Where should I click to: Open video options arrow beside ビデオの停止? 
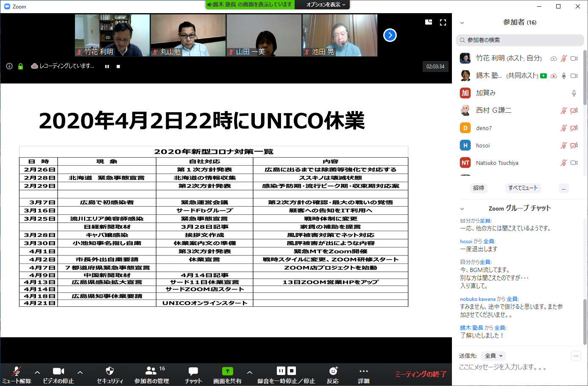80,372
